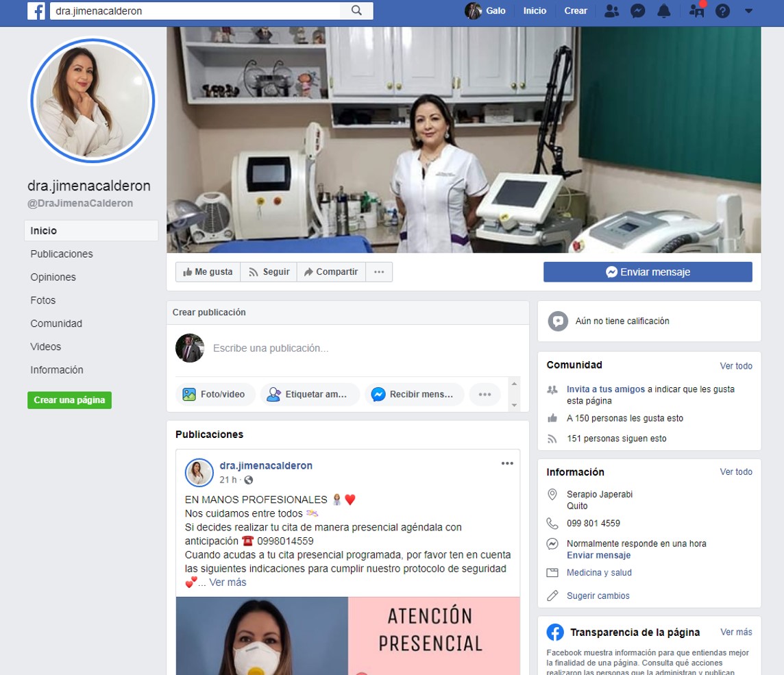This screenshot has width=784, height=675.
Task: Like the page with Me gusta
Action: (x=208, y=272)
